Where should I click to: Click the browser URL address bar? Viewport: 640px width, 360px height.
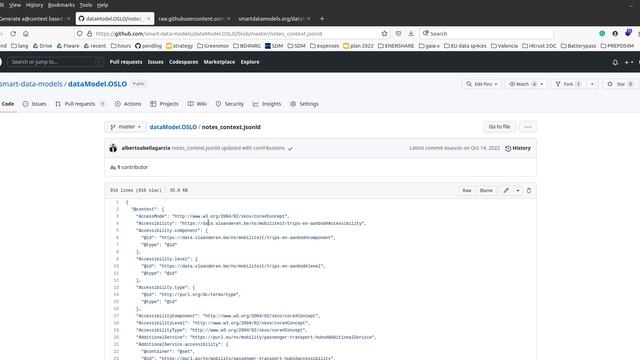[233, 33]
